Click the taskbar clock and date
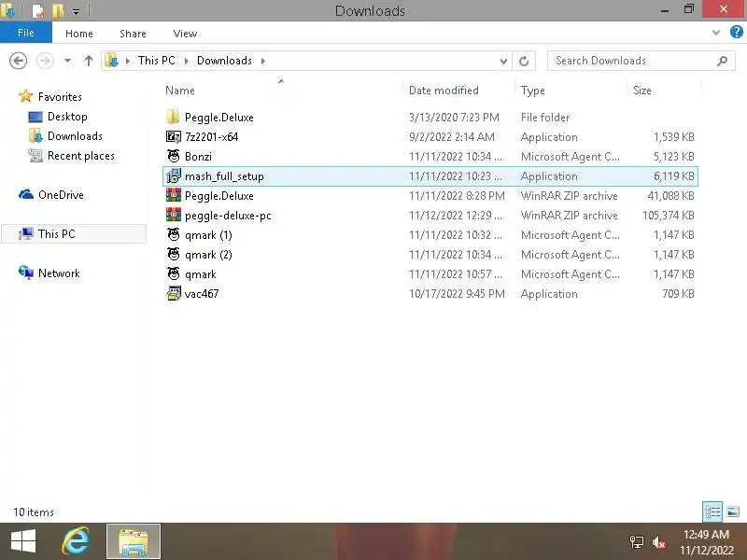 pos(707,542)
